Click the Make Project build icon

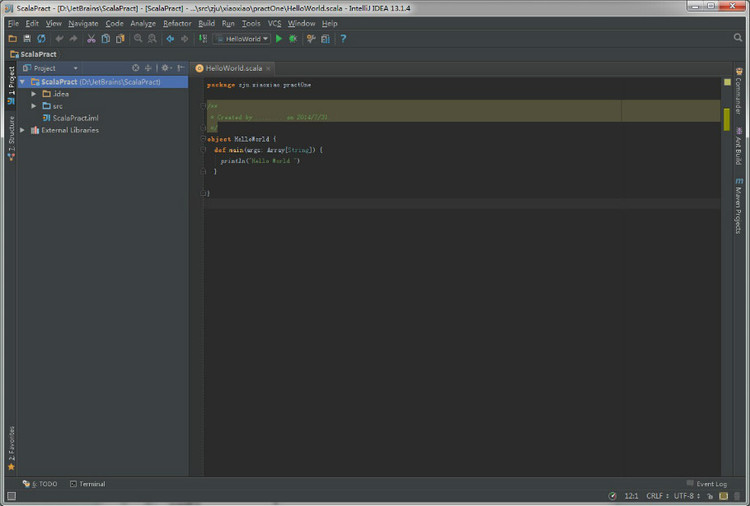click(203, 39)
